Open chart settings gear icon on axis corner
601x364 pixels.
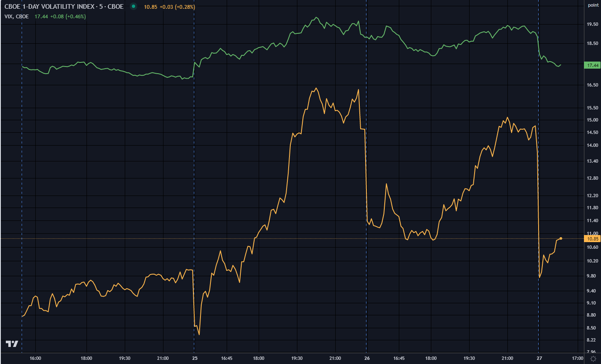(593, 359)
